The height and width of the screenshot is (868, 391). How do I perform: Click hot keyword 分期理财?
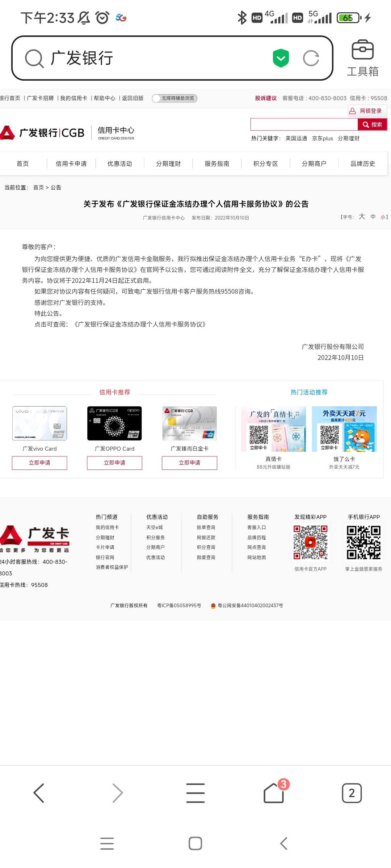click(x=349, y=139)
